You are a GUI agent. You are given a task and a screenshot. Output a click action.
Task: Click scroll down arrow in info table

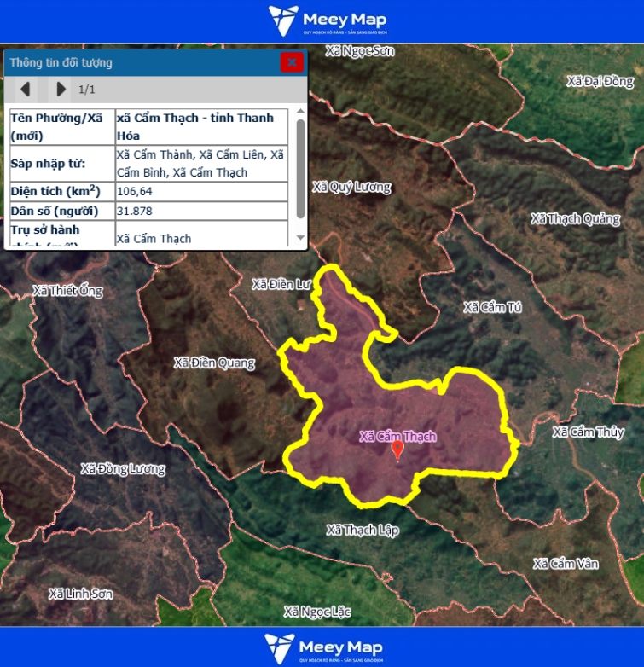300,238
